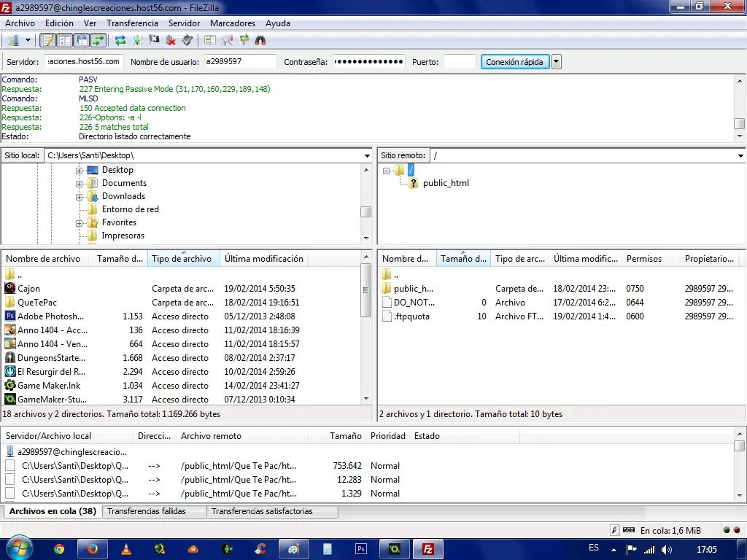Open Firefox from the taskbar
This screenshot has width=747, height=560.
(x=93, y=549)
